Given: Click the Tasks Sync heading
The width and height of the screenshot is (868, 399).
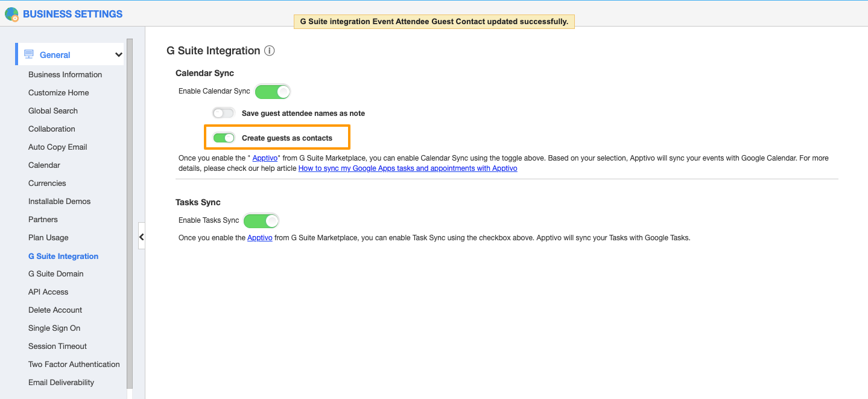Looking at the screenshot, I should point(198,202).
